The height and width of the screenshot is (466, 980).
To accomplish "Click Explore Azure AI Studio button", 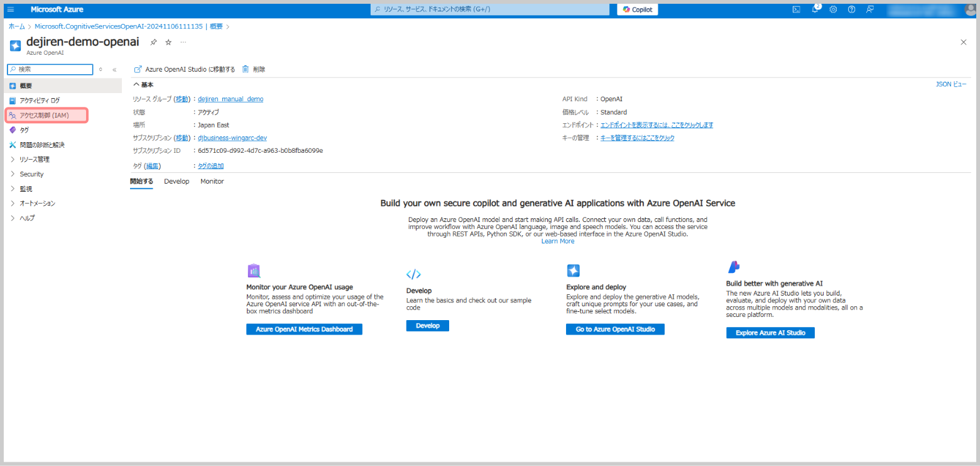I will coord(770,333).
